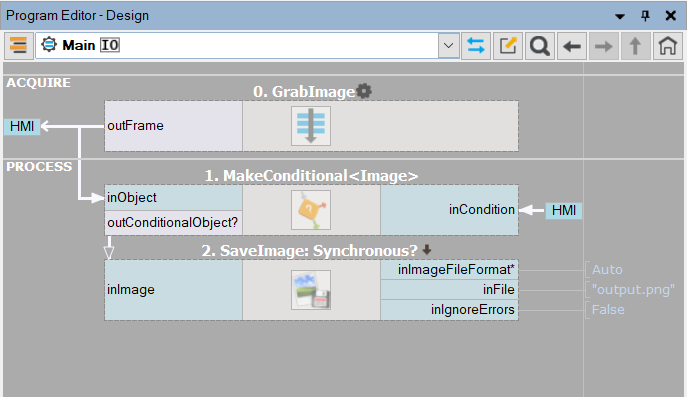Click the "output.png" inFile value
Screen dimensions: 687x397
tap(633, 290)
